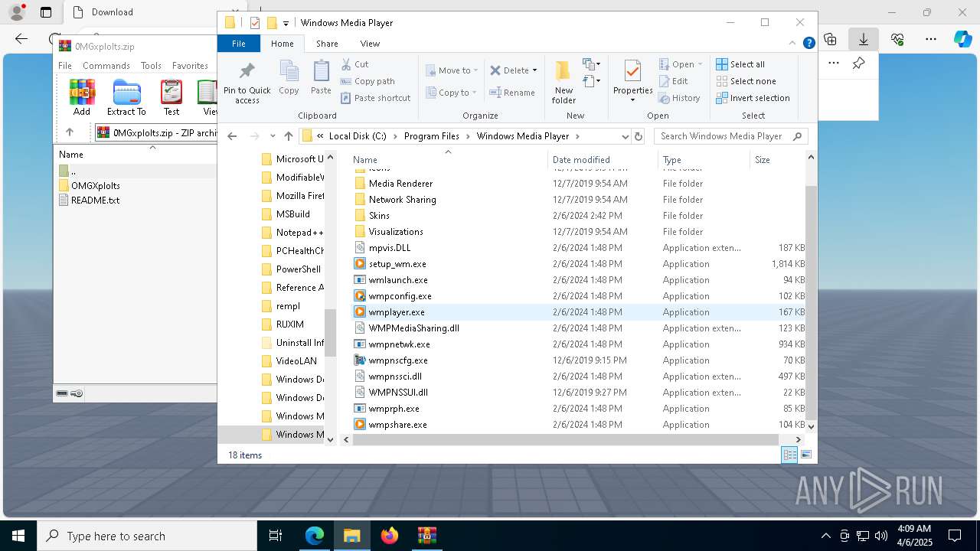Click Firefox icon in taskbar

coord(390,536)
